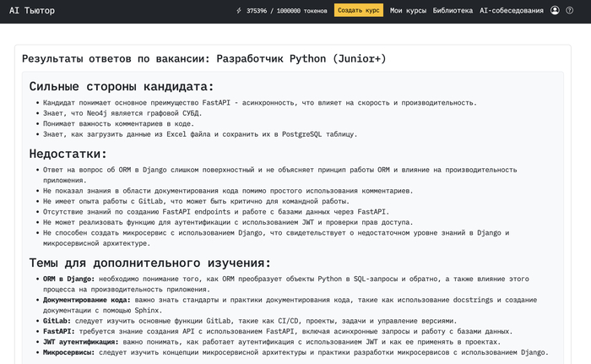Open the Мои курсы menu item

(x=408, y=11)
